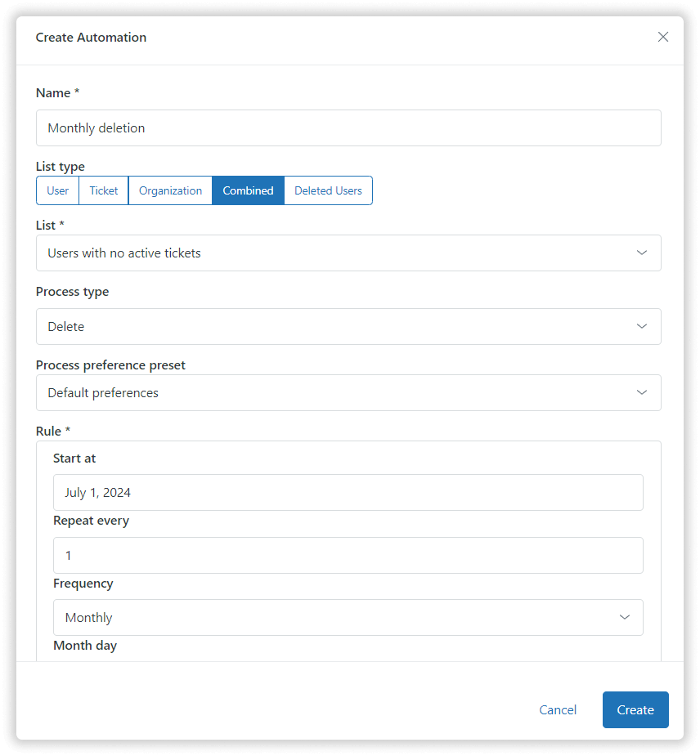Click the 'Month day' field label
700x756 pixels.
pos(85,646)
